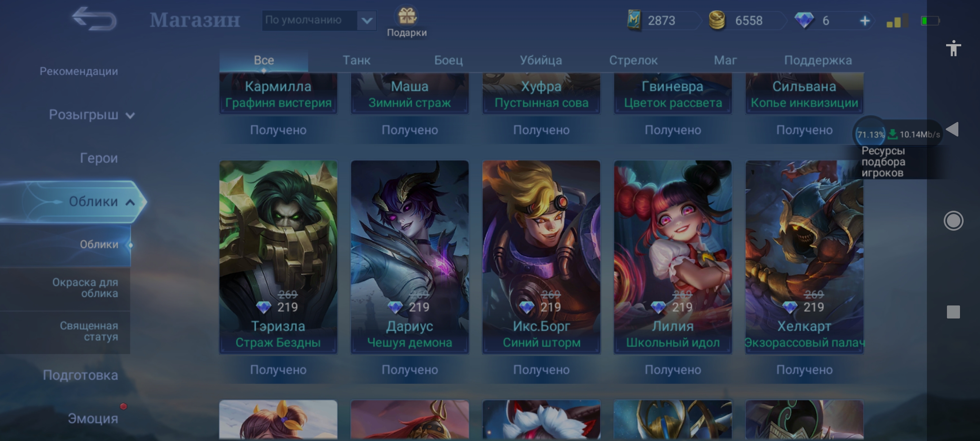
Task: Select Тэризла Страж Бездны skin card
Action: [x=278, y=257]
